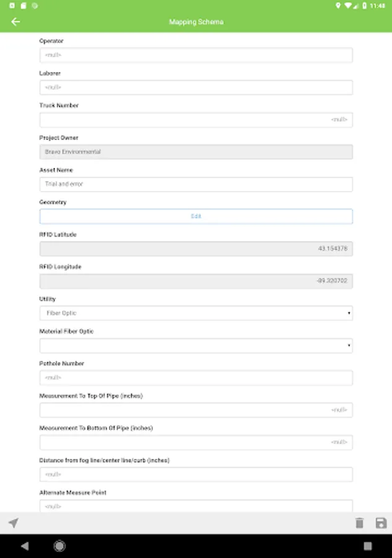Focus the Operator input field
Viewport: 392px width, 558px height.
pyautogui.click(x=196, y=55)
